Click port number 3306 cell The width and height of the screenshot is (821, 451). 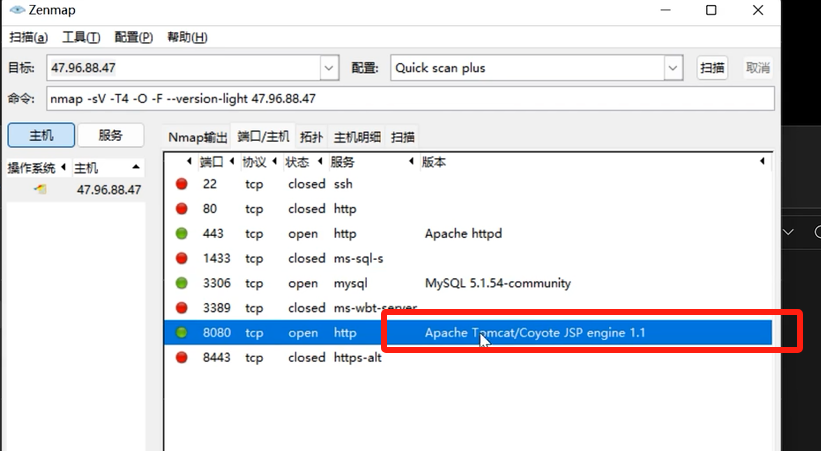(217, 283)
